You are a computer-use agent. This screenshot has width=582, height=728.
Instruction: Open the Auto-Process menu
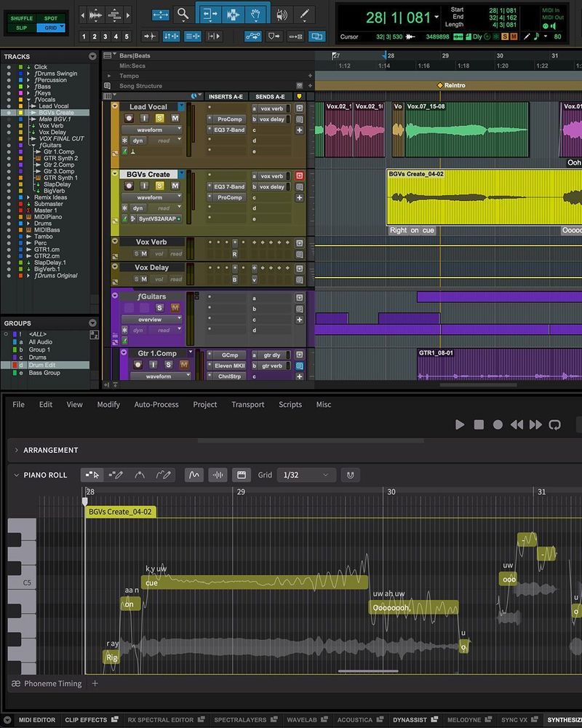[156, 404]
